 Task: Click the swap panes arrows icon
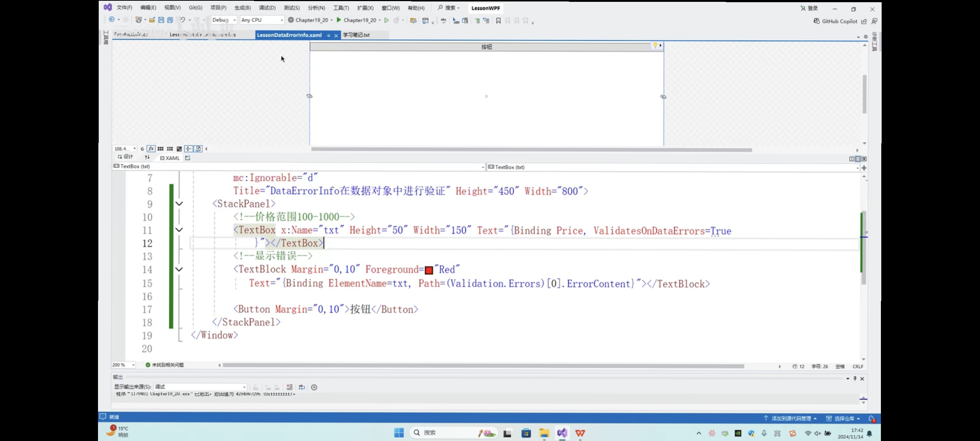[x=147, y=158]
